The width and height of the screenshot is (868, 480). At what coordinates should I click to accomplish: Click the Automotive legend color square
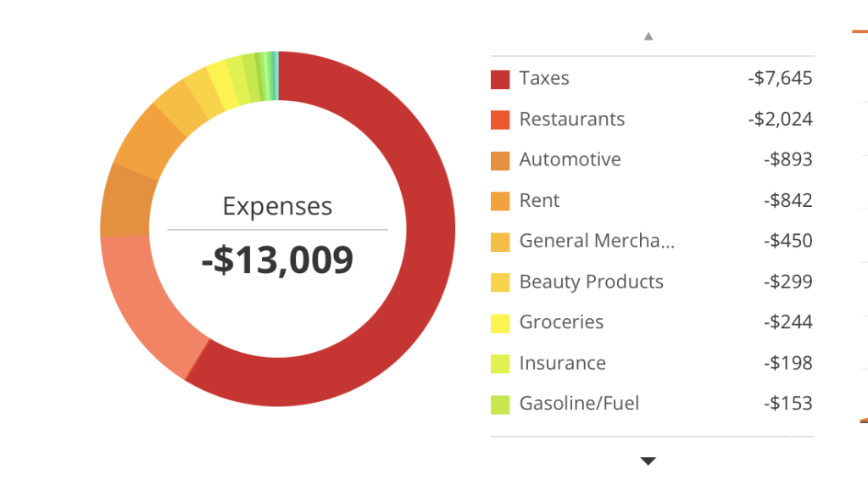(x=500, y=160)
